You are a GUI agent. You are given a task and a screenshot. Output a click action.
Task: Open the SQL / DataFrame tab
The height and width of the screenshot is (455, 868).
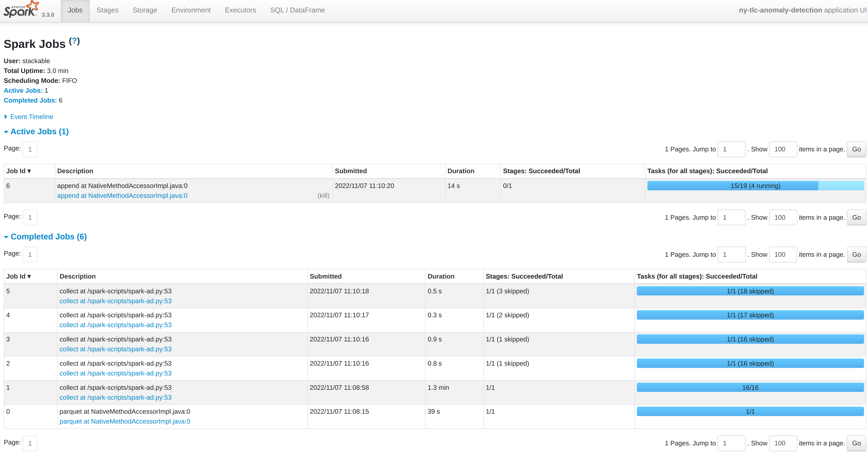tap(297, 10)
